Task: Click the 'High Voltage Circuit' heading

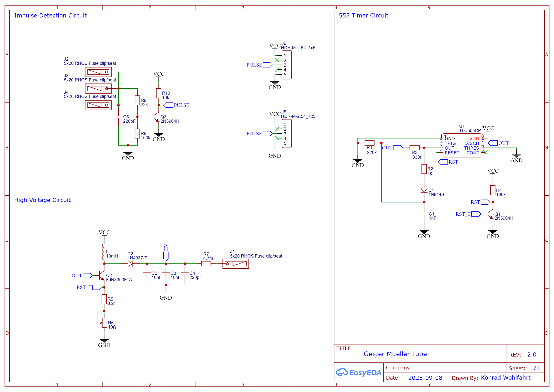Action: click(42, 200)
